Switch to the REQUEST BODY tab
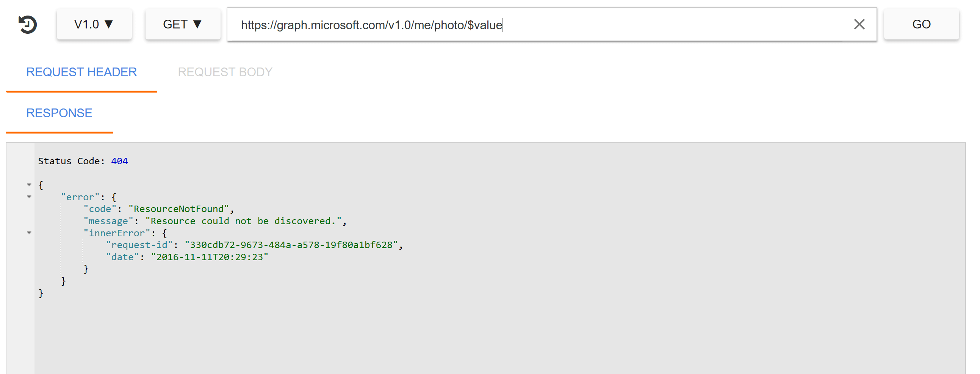The image size is (980, 374). (225, 72)
